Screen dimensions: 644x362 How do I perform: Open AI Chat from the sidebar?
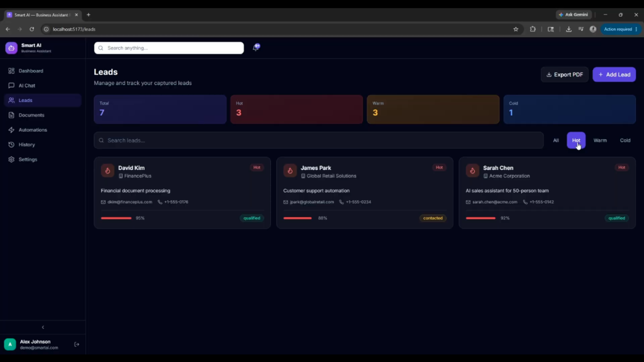(43, 86)
